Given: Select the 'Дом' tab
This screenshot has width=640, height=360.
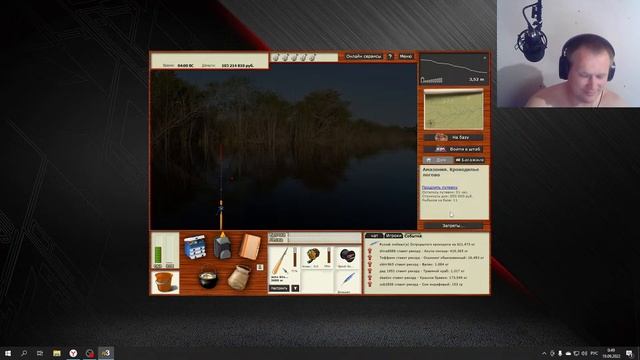Looking at the screenshot, I should pos(438,160).
